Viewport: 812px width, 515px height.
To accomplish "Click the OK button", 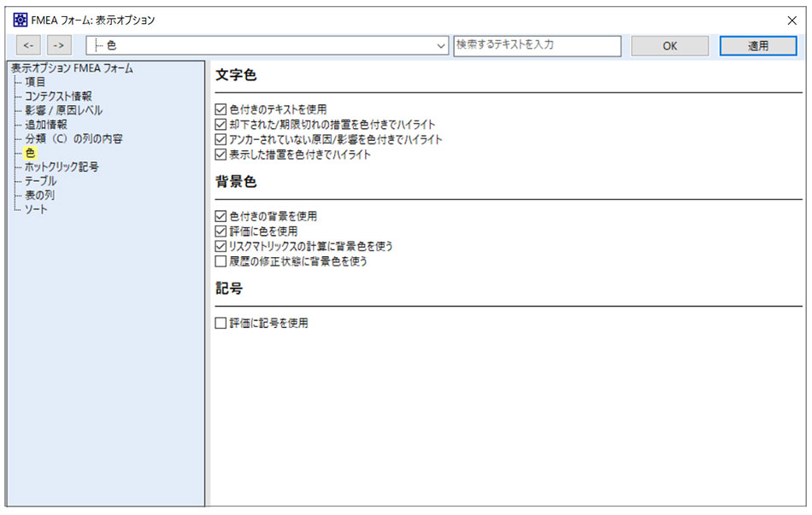I will click(669, 46).
